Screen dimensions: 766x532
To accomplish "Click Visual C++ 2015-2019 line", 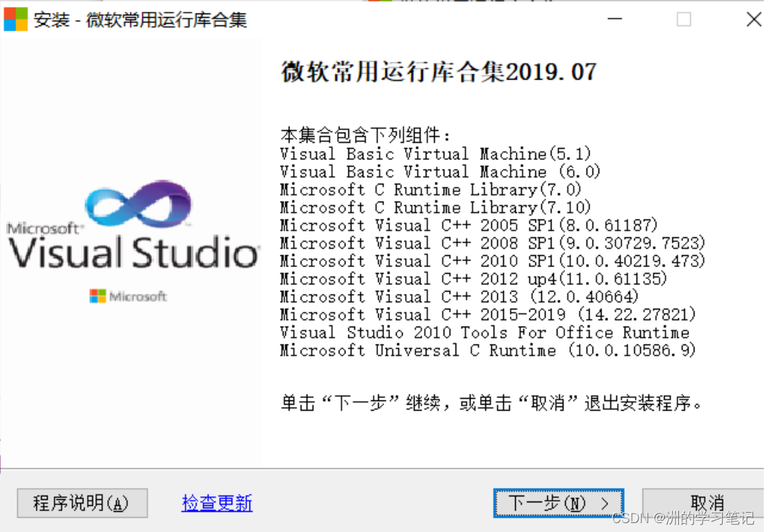I will (488, 314).
